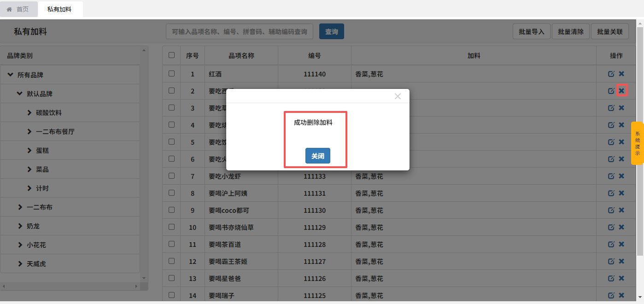Delete the 要喝书亦烧仙草 row

621,227
